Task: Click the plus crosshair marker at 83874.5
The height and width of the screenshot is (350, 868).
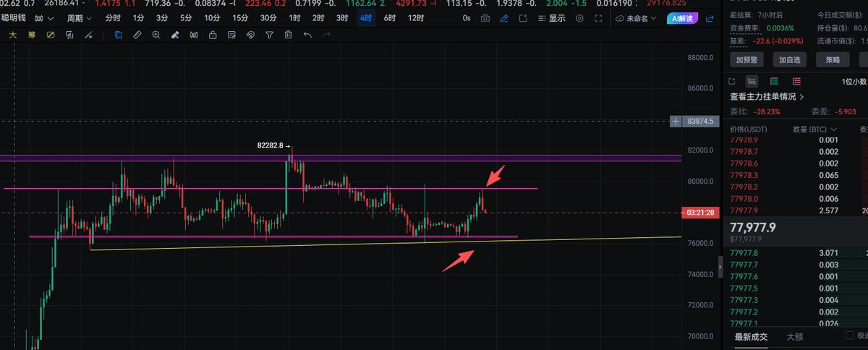Action: coord(675,121)
